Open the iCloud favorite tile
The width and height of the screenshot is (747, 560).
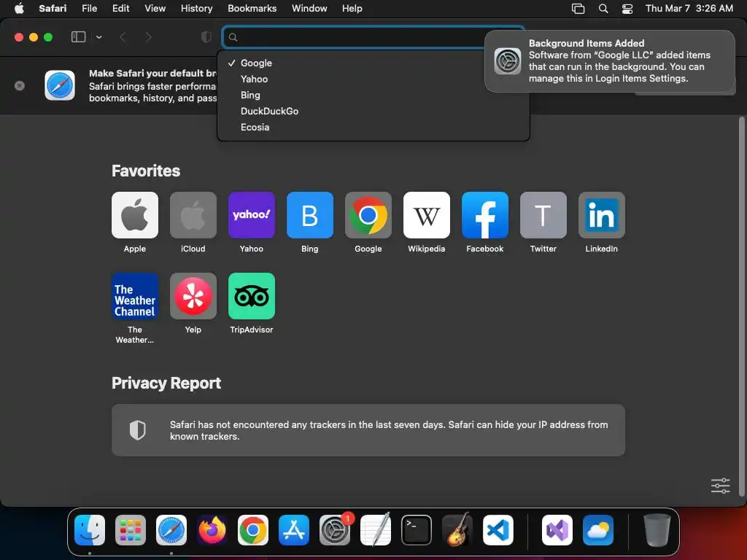tap(193, 215)
